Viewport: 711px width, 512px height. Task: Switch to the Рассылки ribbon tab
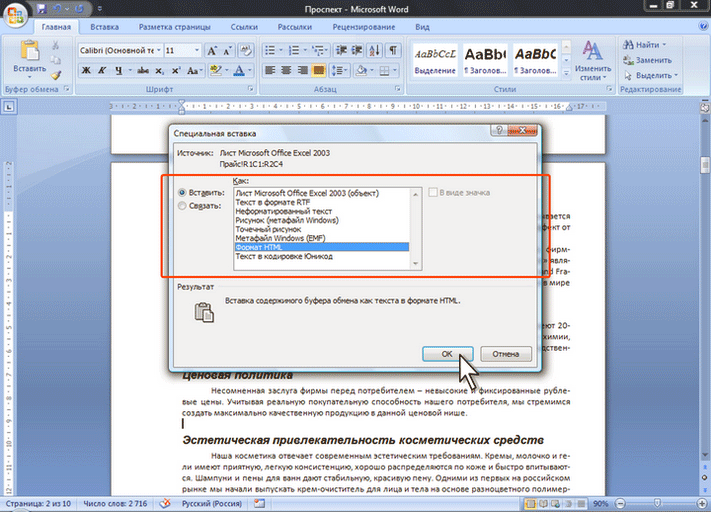295,27
